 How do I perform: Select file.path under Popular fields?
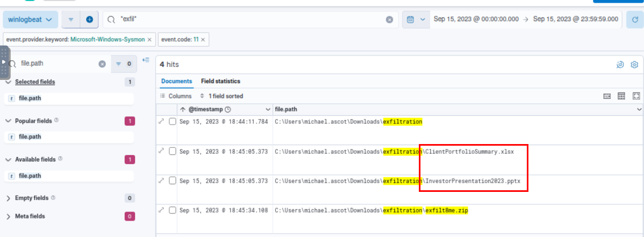(68, 136)
